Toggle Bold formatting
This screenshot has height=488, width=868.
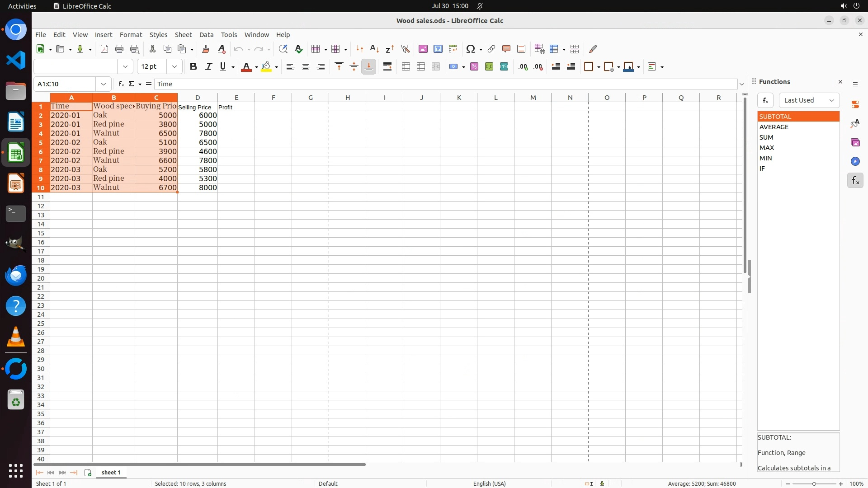[x=193, y=67]
